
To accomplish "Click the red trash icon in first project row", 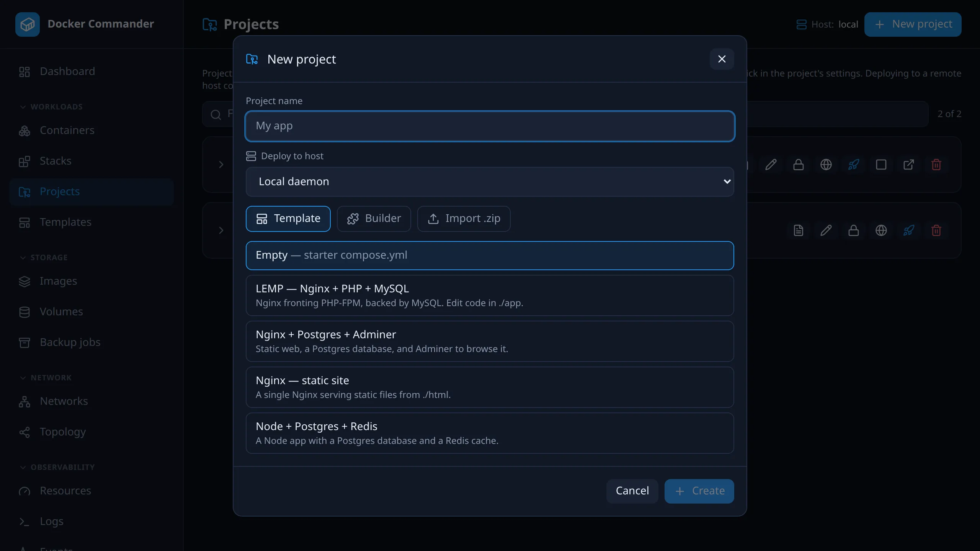I will (936, 165).
